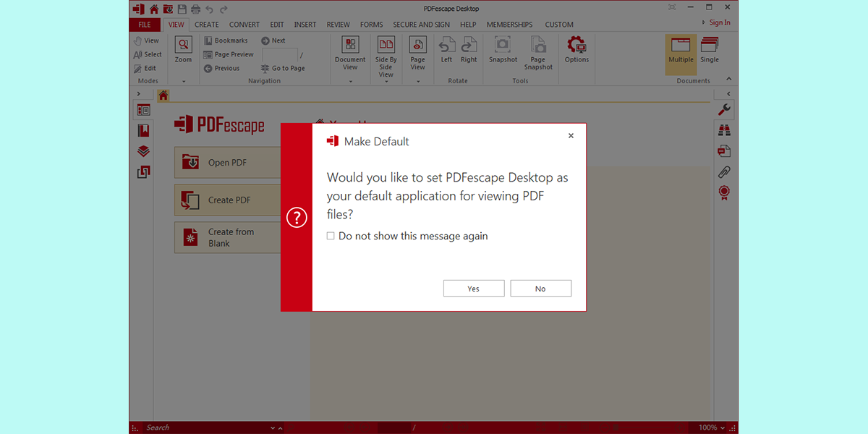Open the Bookmarks panel in the sidebar
The height and width of the screenshot is (434, 868).
[x=142, y=130]
